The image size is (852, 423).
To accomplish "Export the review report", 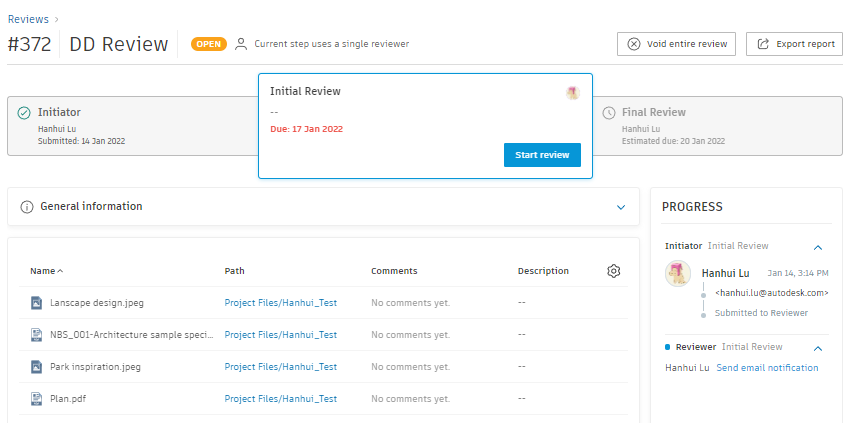I will [x=795, y=44].
